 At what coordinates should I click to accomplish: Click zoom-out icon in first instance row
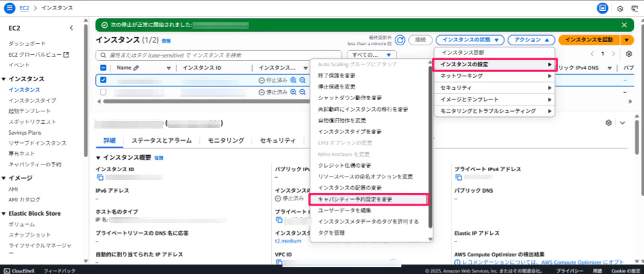302,81
